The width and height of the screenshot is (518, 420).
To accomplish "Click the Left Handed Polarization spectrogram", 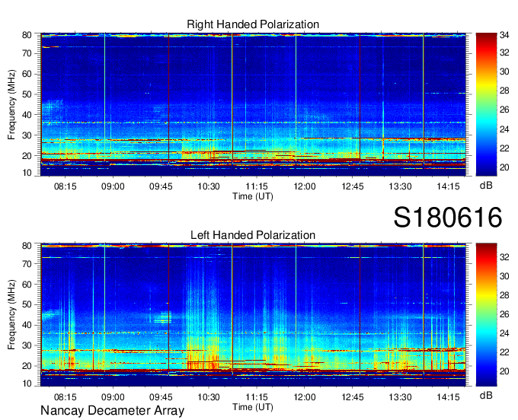I will (x=253, y=315).
